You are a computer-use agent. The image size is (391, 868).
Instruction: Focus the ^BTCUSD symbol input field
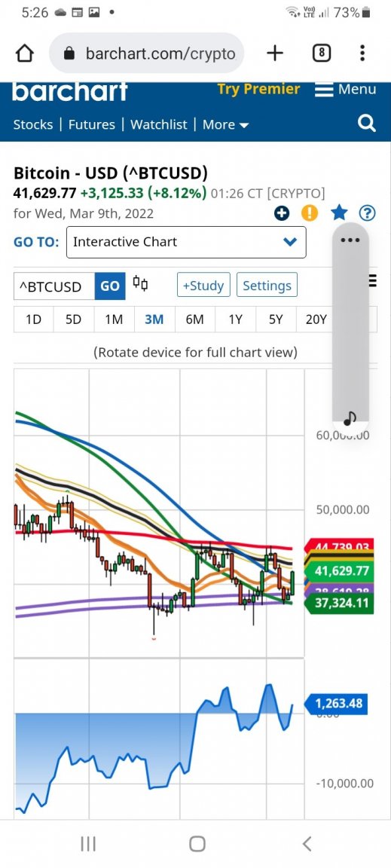tap(54, 286)
